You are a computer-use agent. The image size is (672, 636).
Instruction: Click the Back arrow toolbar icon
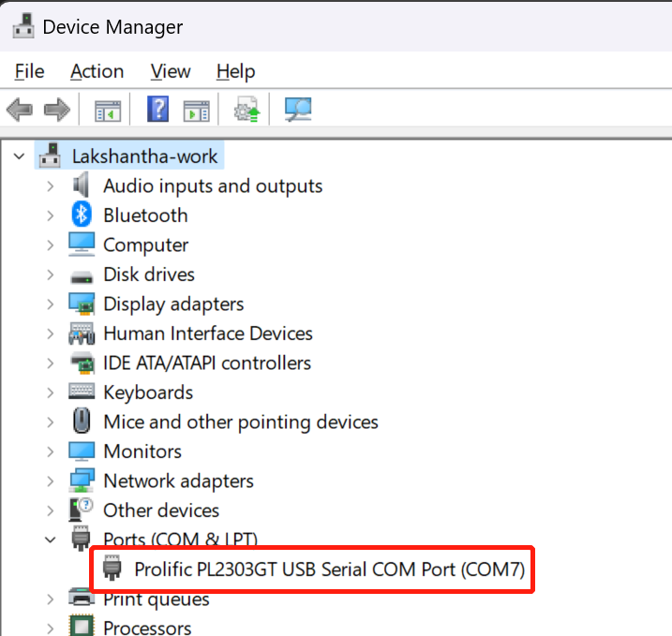(20, 111)
